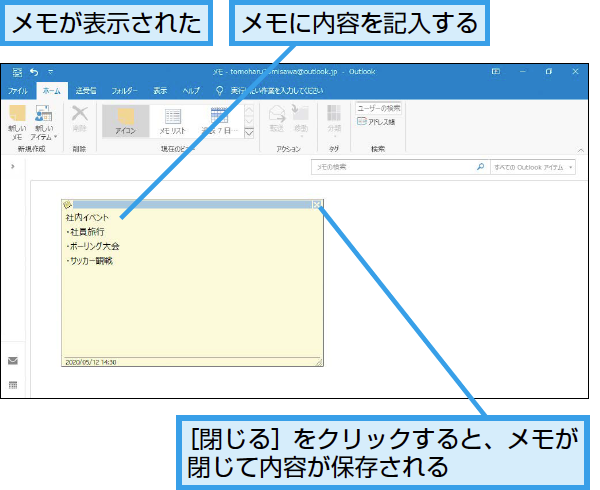Click the tell-me lightbulb search box
Screen dimensions: 600x490
click(270, 91)
